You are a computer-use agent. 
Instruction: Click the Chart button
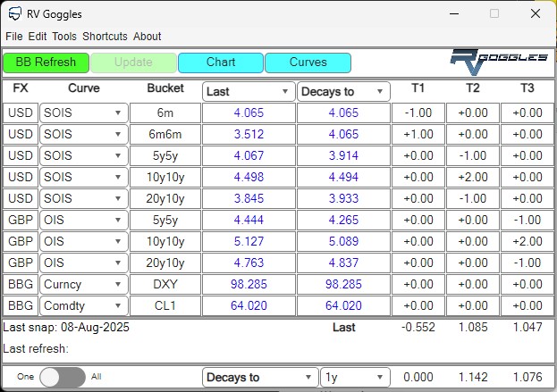pos(221,63)
